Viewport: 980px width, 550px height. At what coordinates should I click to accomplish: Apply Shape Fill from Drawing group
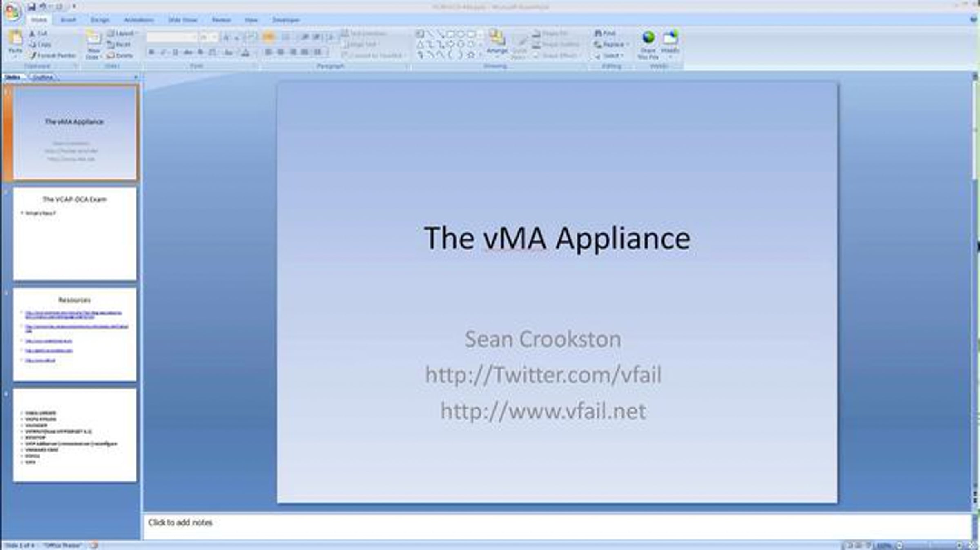551,34
